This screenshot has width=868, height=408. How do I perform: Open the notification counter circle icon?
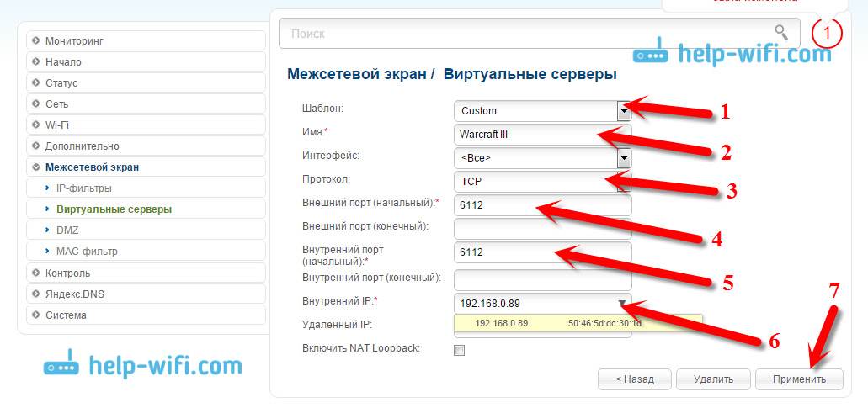pyautogui.click(x=827, y=34)
